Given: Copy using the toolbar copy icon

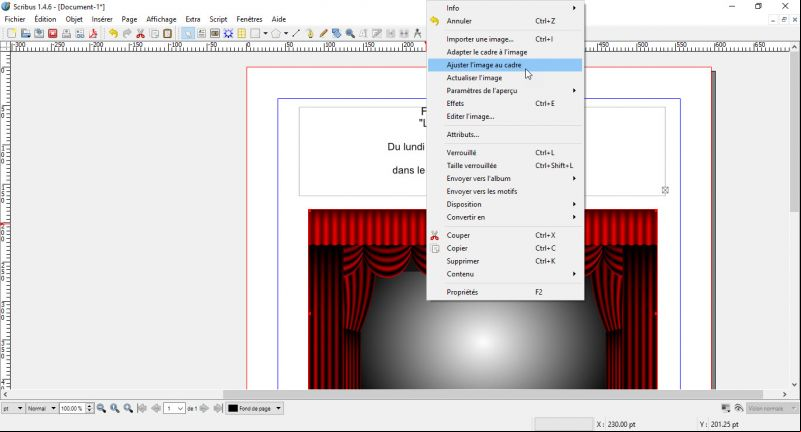Looking at the screenshot, I should point(154,34).
